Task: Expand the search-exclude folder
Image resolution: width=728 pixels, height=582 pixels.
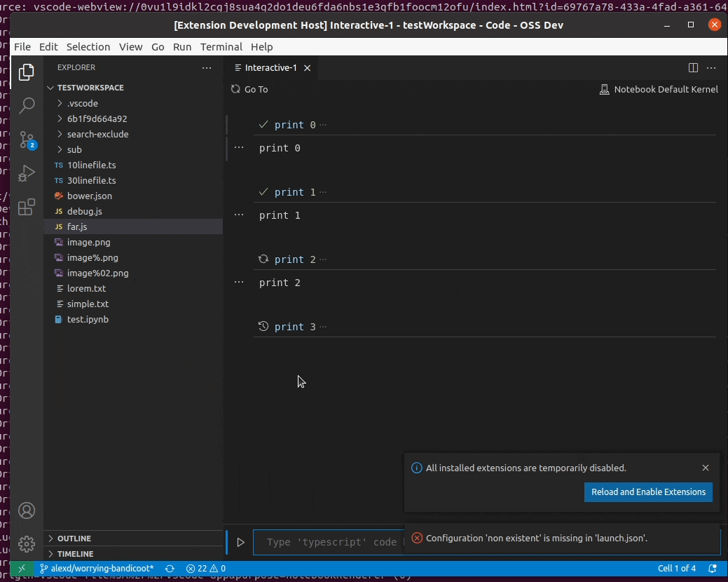Action: click(133, 134)
